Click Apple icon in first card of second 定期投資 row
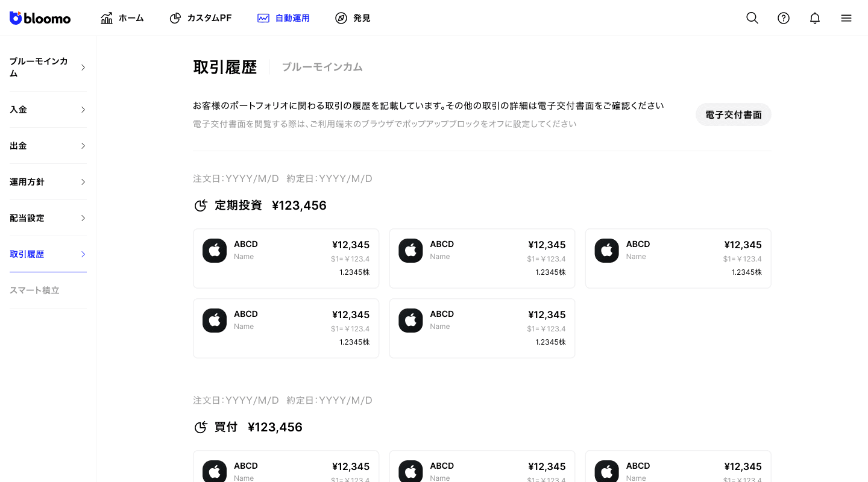 pos(215,321)
